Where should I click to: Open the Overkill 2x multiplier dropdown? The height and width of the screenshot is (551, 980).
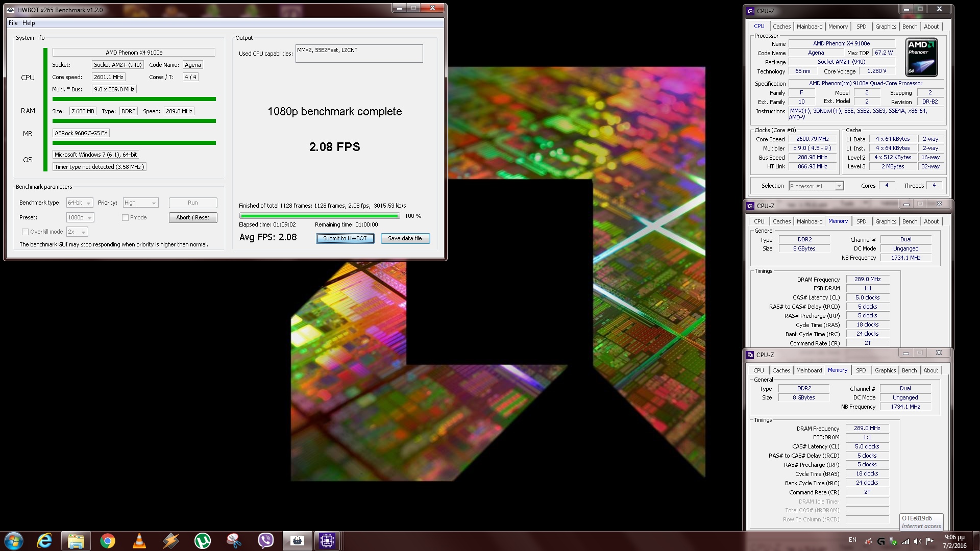pyautogui.click(x=77, y=232)
